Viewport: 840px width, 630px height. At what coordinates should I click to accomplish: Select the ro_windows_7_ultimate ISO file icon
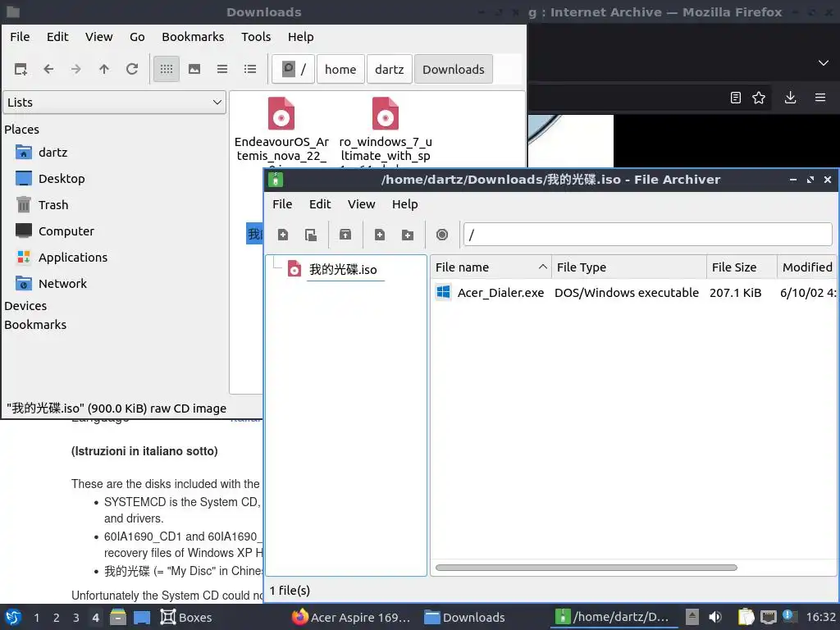pyautogui.click(x=386, y=113)
